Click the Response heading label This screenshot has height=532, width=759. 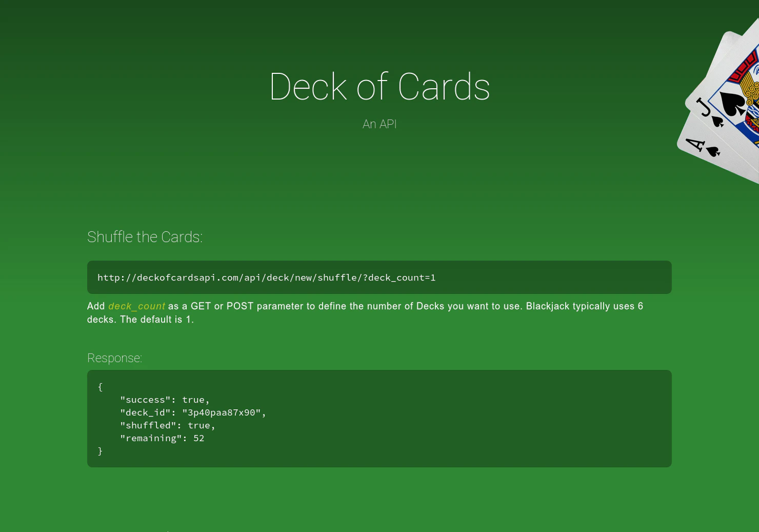tap(114, 358)
